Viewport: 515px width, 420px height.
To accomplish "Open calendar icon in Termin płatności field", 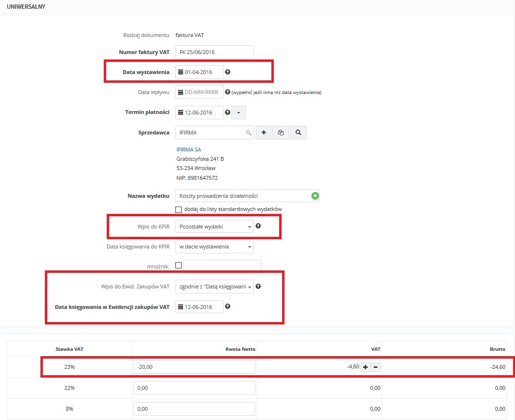I will (x=181, y=112).
